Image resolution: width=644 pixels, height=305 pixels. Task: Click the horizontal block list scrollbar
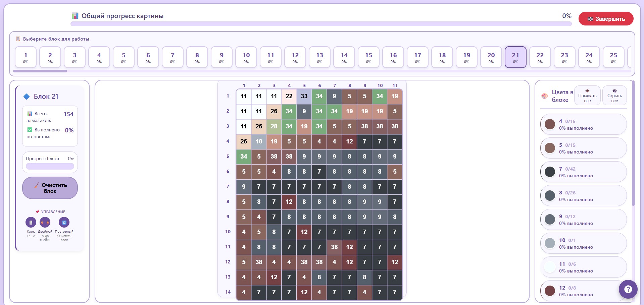(x=40, y=71)
